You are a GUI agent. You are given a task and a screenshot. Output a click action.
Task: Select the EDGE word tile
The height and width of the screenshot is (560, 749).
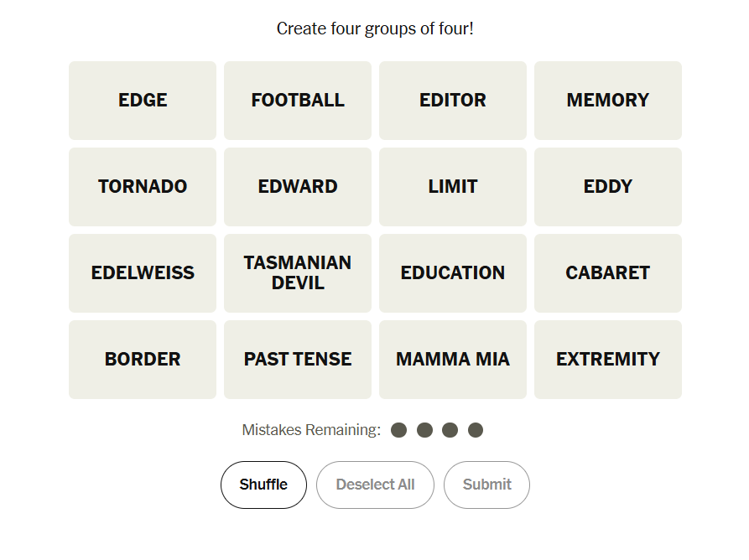[x=143, y=101]
